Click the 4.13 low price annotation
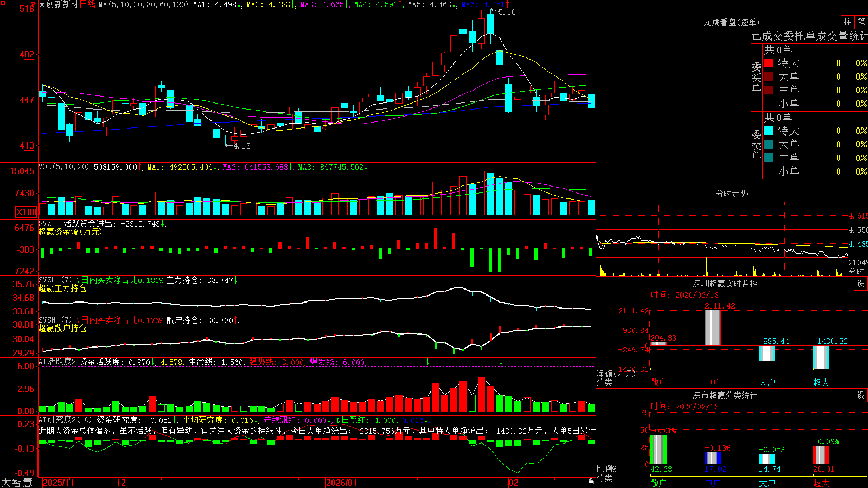The width and height of the screenshot is (868, 488). click(242, 146)
